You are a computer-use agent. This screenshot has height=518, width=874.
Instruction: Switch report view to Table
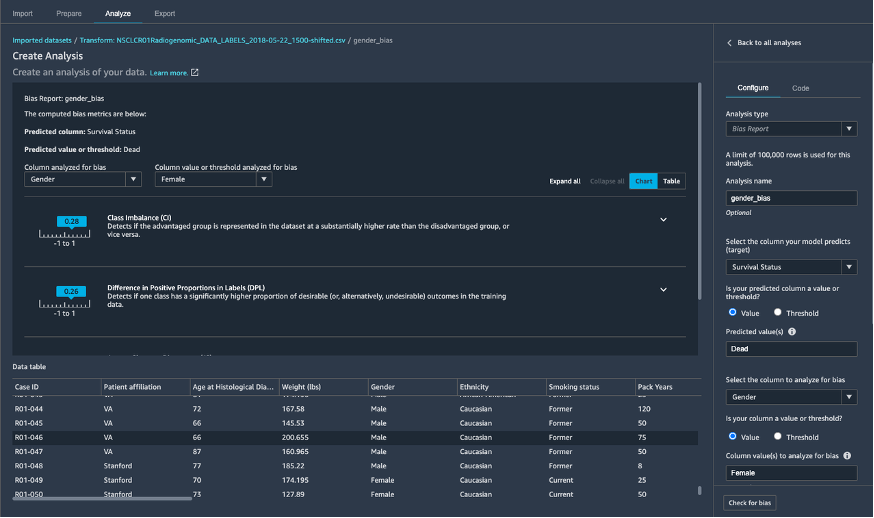(672, 181)
